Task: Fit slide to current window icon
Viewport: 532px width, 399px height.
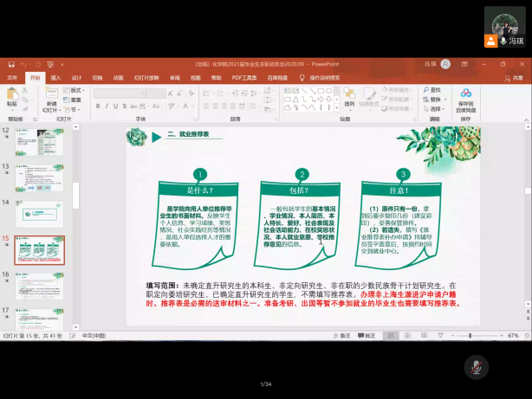Action: [x=525, y=336]
